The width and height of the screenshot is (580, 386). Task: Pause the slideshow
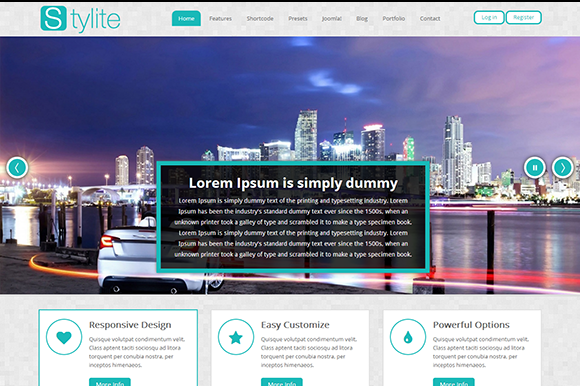coord(535,167)
